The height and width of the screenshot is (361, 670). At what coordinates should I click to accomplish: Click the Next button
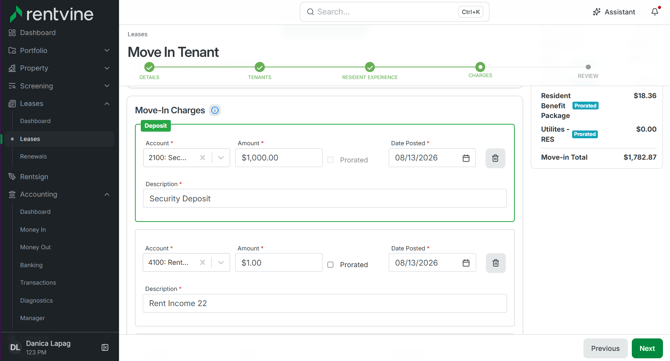tap(647, 349)
